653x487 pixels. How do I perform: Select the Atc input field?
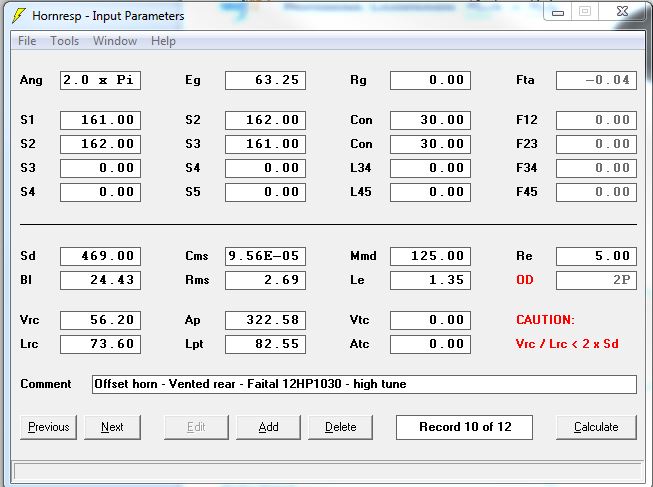pos(430,344)
